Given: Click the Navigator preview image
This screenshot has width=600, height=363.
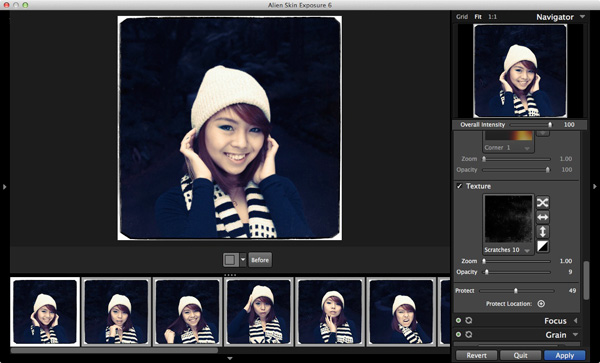Looking at the screenshot, I should click(520, 71).
